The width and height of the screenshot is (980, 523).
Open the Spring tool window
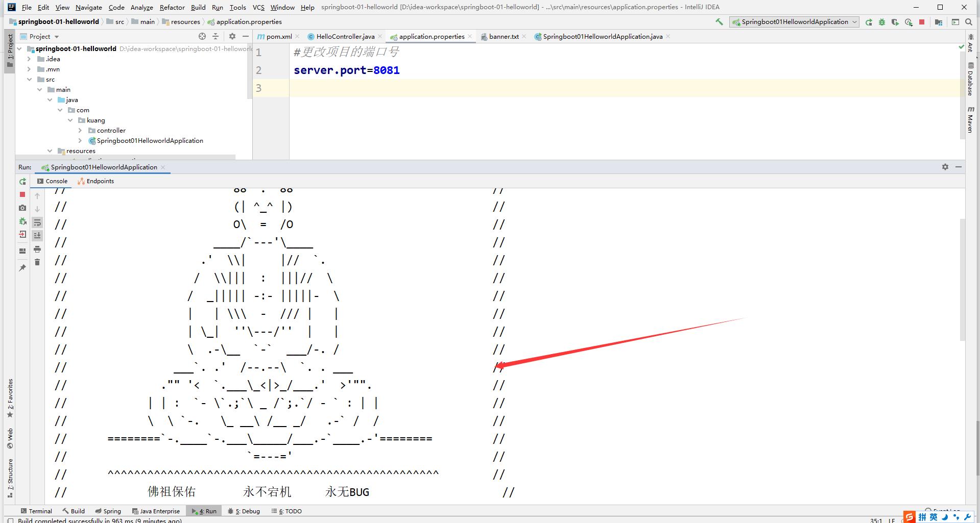pyautogui.click(x=108, y=511)
